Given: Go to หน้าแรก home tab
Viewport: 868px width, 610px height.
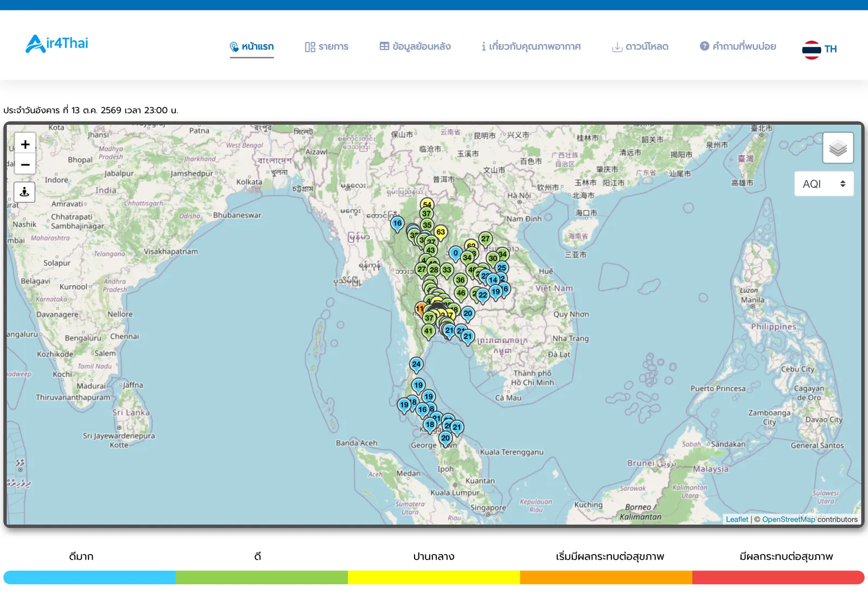Looking at the screenshot, I should pyautogui.click(x=252, y=47).
